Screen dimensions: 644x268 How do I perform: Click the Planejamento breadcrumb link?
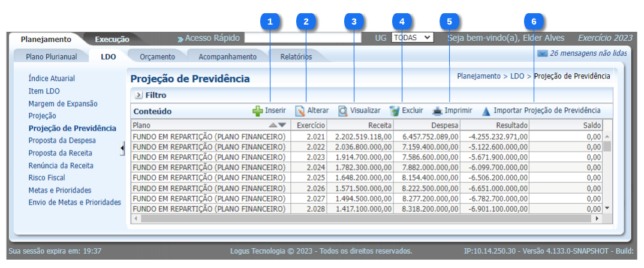tap(479, 76)
